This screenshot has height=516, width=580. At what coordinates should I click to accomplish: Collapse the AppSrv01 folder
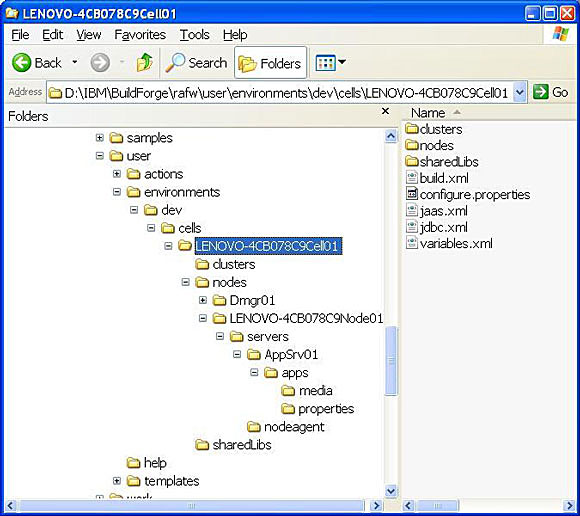click(237, 354)
